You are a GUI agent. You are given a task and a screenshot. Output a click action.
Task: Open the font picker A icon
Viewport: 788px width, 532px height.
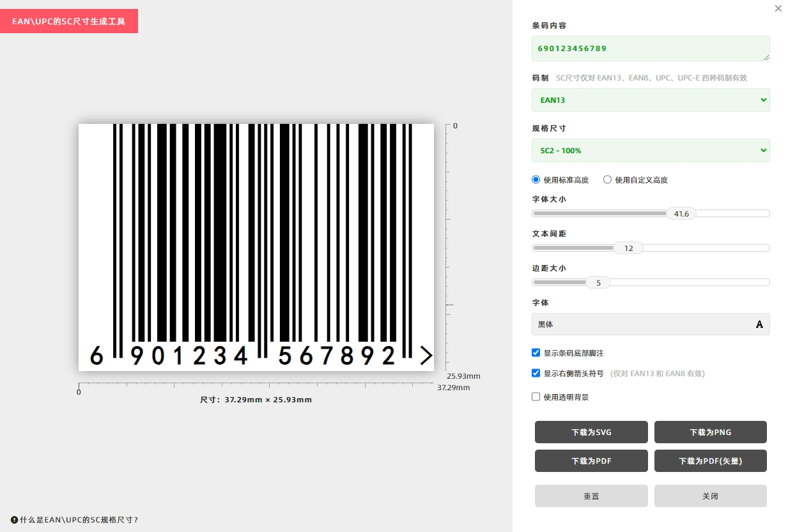[759, 324]
